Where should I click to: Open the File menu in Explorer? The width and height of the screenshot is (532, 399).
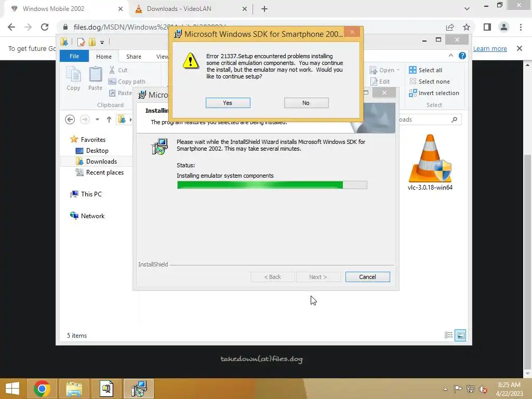point(74,56)
